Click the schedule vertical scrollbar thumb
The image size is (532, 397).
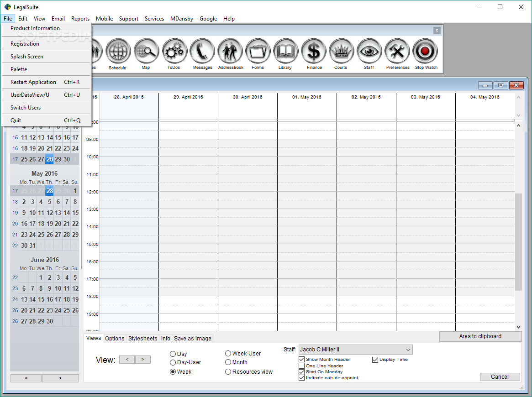point(518,242)
